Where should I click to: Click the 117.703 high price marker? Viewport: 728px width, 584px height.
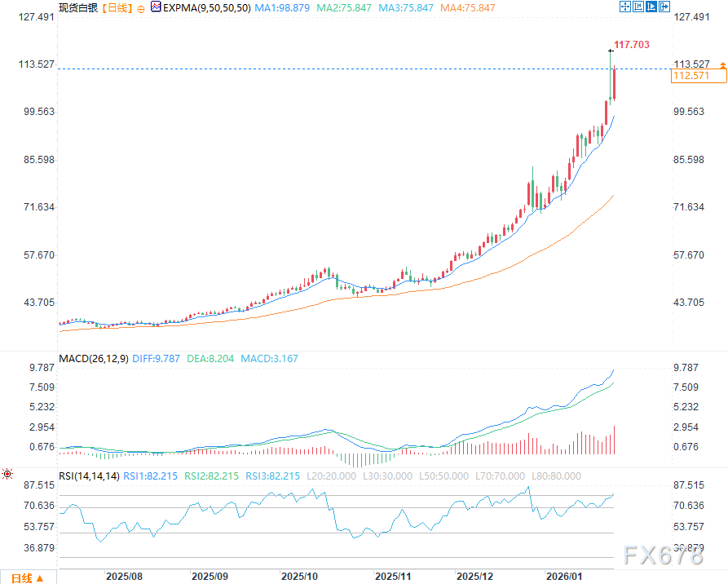pyautogui.click(x=630, y=44)
